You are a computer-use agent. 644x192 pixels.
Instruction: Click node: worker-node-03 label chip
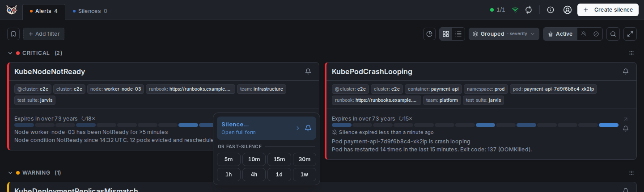pyautogui.click(x=116, y=89)
